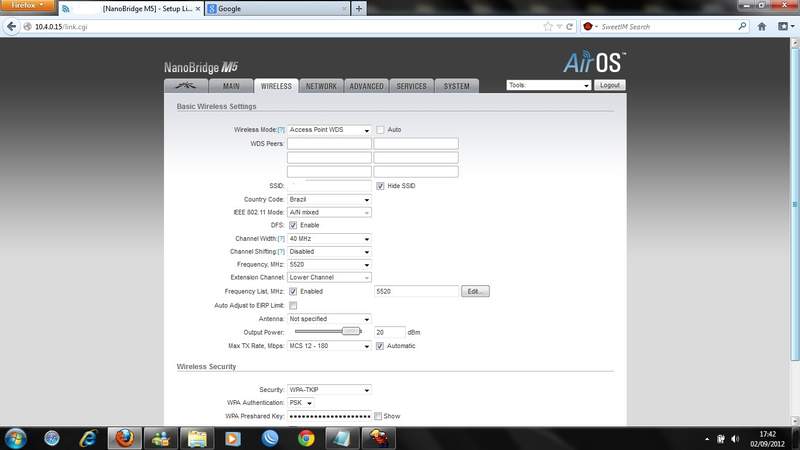800x450 pixels.
Task: Click the SSID input field
Action: (x=329, y=186)
